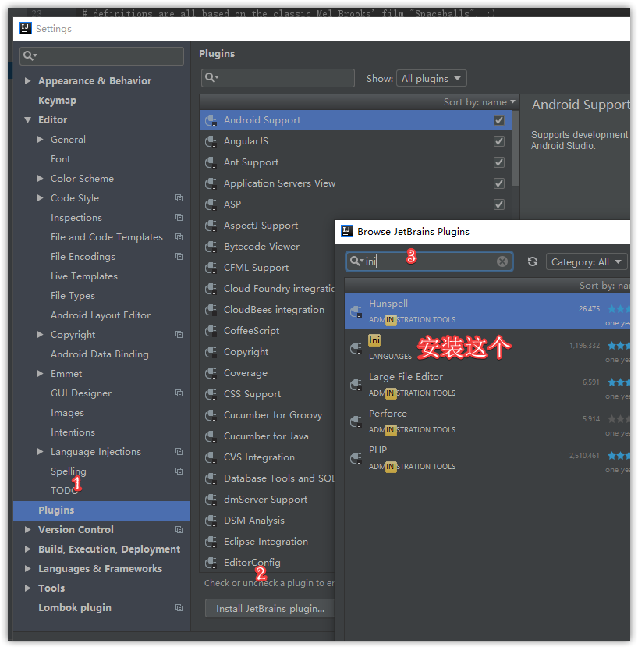Open Lombok plugin settings
Screen dimensions: 638x672
point(75,608)
